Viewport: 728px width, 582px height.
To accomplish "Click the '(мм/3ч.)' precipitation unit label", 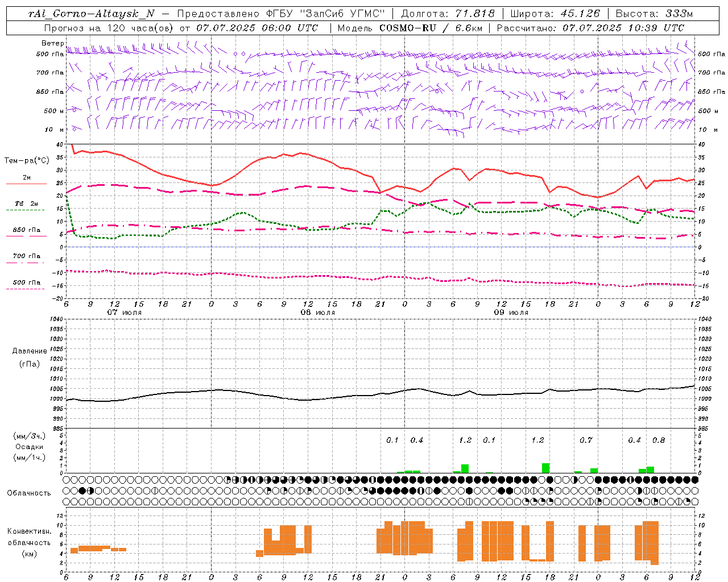I will [30, 436].
